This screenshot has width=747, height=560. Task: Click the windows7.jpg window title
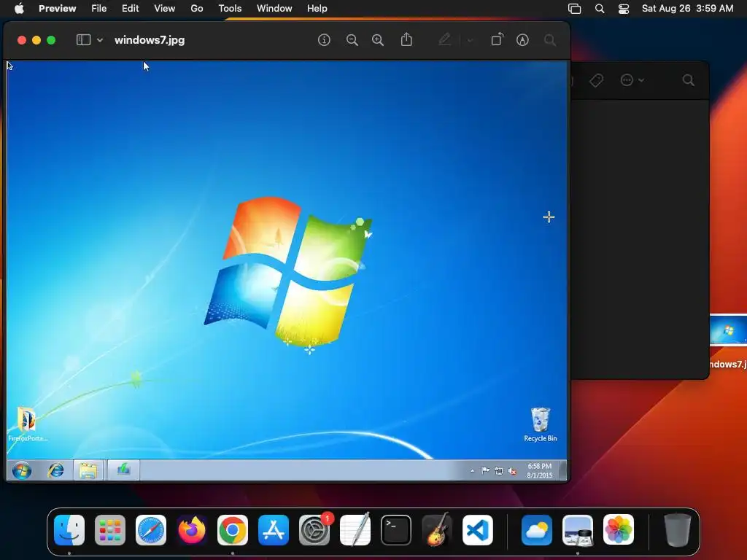coord(150,40)
